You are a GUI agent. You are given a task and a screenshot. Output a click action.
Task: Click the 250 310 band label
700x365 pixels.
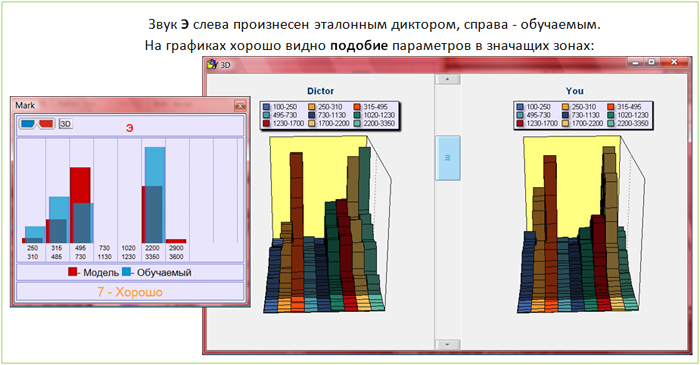(33, 253)
